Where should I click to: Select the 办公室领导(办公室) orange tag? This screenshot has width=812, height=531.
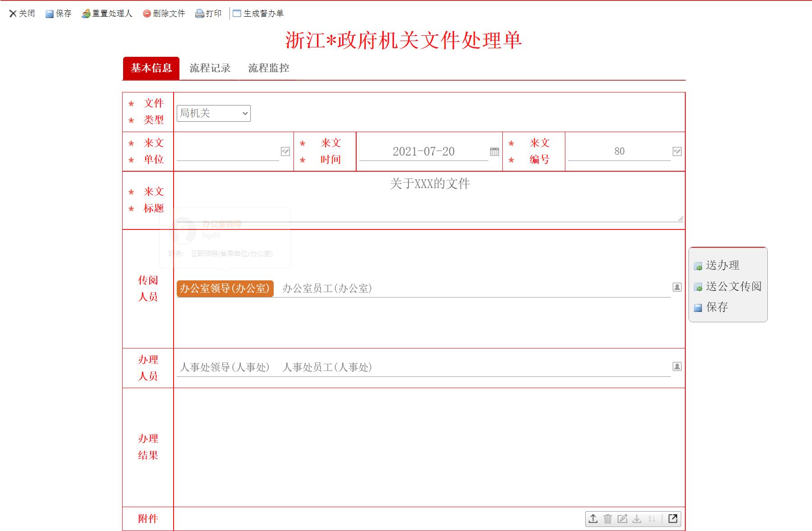(x=225, y=288)
